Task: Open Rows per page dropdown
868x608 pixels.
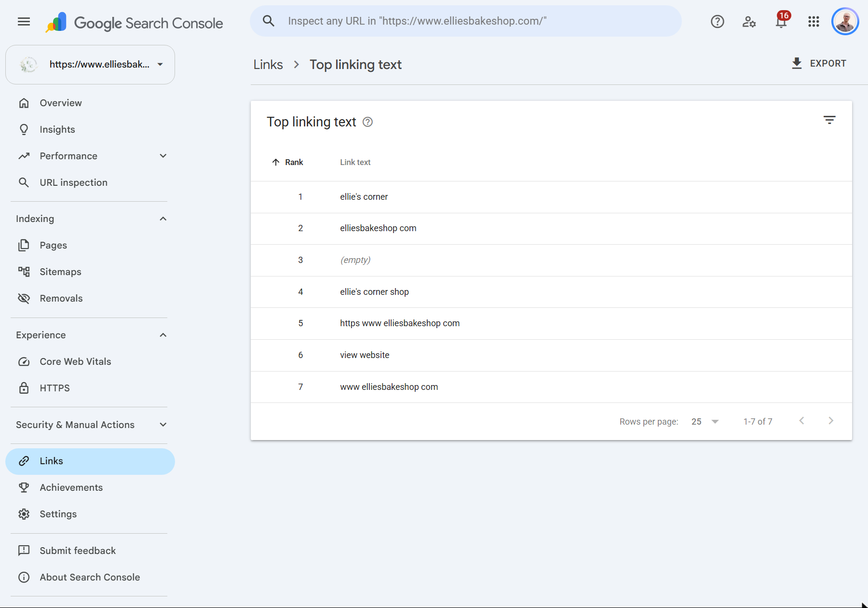Action: coord(705,422)
